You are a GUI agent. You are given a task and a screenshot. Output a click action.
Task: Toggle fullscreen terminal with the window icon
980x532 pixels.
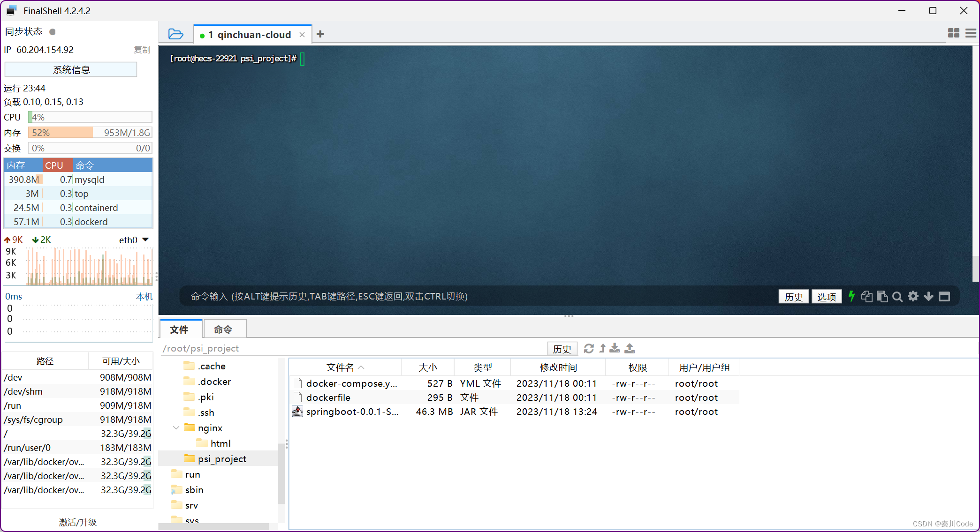coord(945,296)
